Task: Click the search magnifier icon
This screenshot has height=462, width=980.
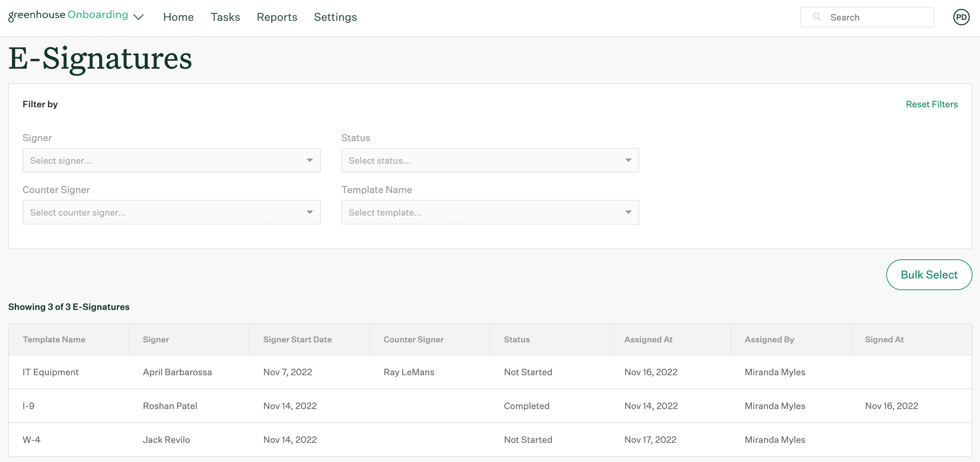Action: point(817,17)
